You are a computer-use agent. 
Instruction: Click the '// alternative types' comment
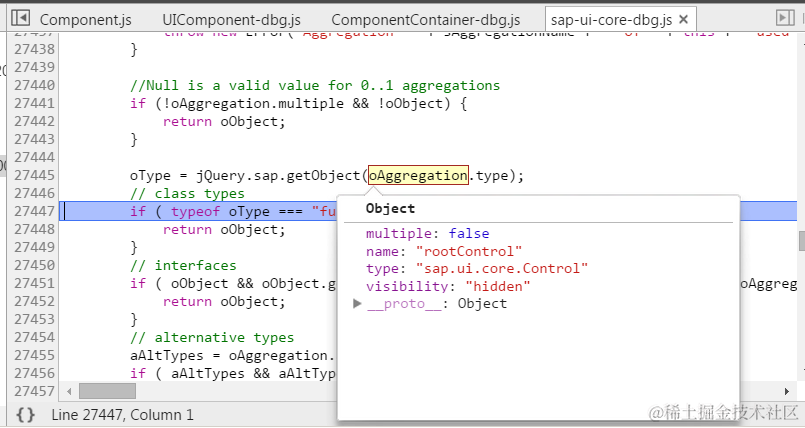coord(212,337)
